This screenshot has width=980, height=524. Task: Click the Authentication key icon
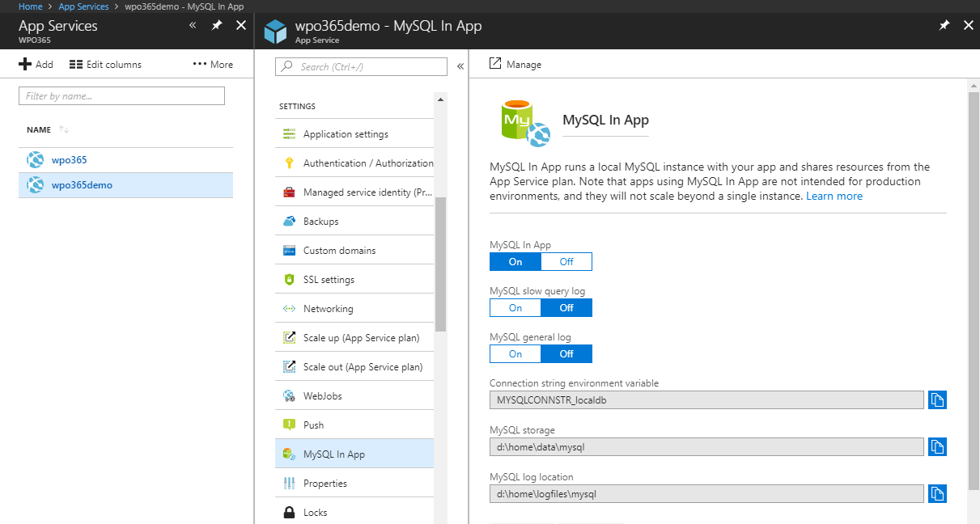click(x=289, y=163)
